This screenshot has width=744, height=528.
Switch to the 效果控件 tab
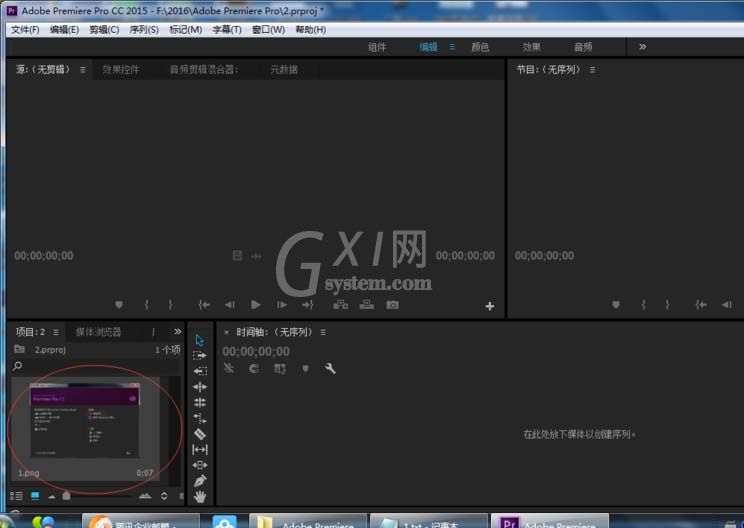(x=121, y=70)
